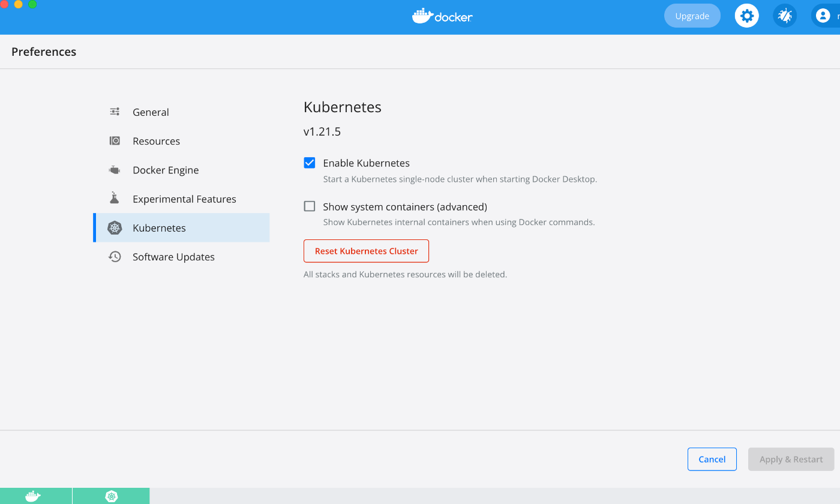This screenshot has width=840, height=504.
Task: Click the Experimental Features flask icon
Action: coord(115,198)
